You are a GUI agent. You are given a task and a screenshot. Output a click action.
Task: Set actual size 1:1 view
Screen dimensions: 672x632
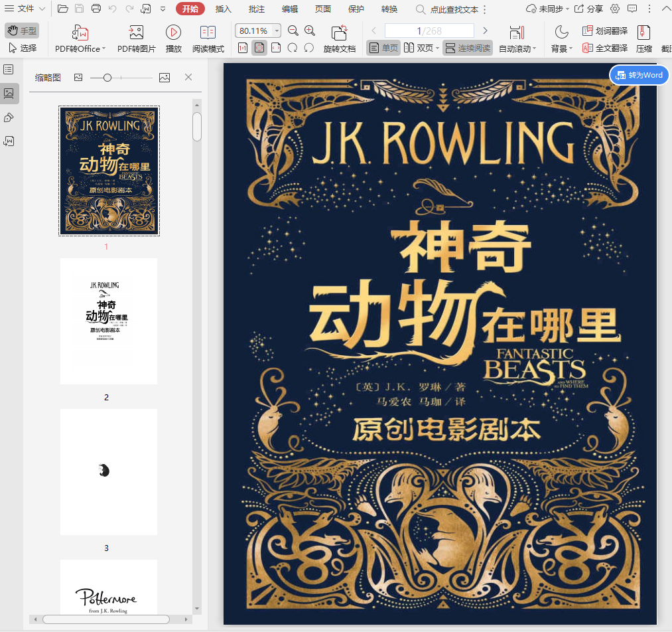click(x=243, y=48)
